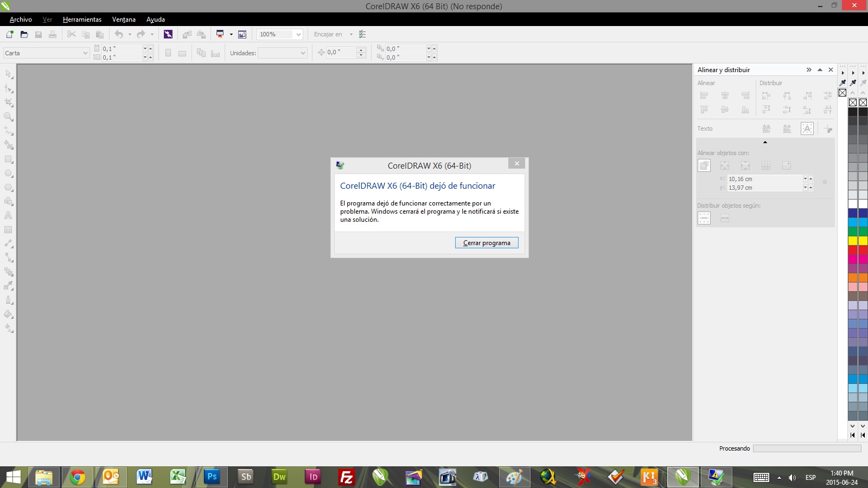Select the Text tool in toolbox
868x488 pixels.
click(x=9, y=215)
